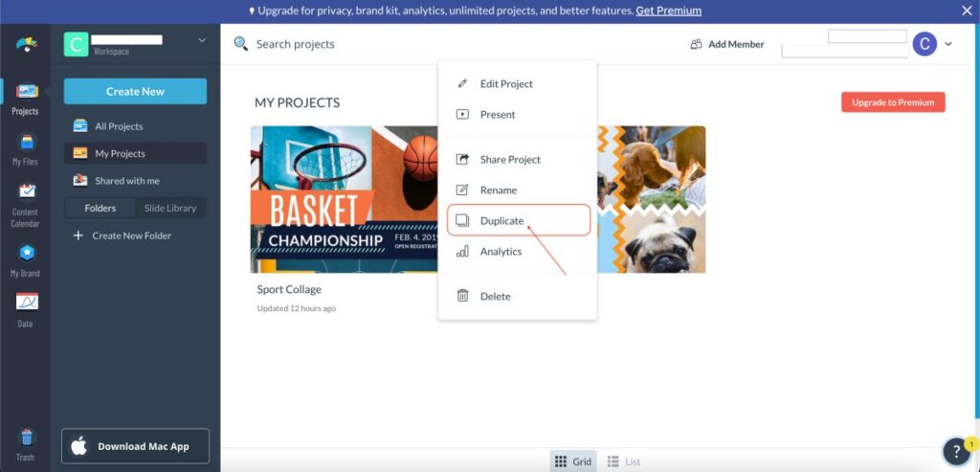Switch to the Slide Library tab

tap(170, 208)
